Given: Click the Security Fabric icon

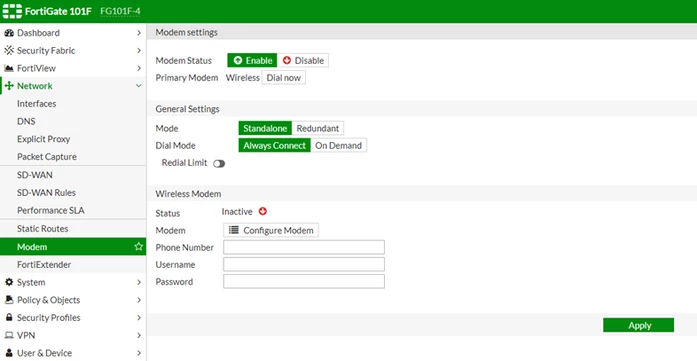Looking at the screenshot, I should pyautogui.click(x=9, y=51).
